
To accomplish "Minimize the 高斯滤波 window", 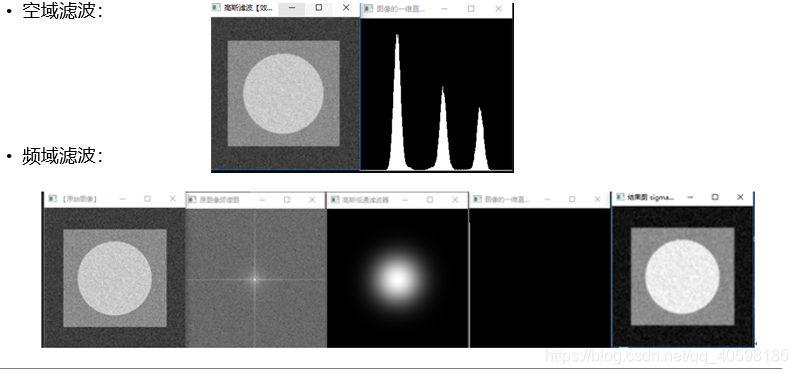I will 292,8.
